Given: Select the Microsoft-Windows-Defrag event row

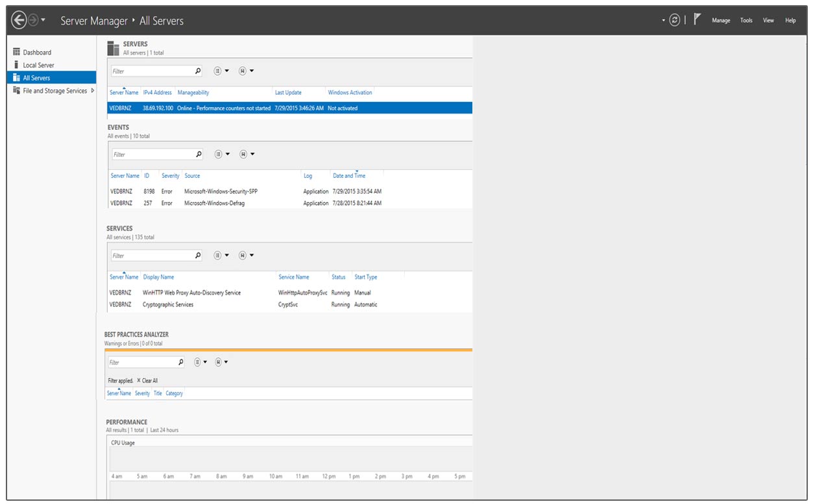Looking at the screenshot, I should click(x=289, y=203).
